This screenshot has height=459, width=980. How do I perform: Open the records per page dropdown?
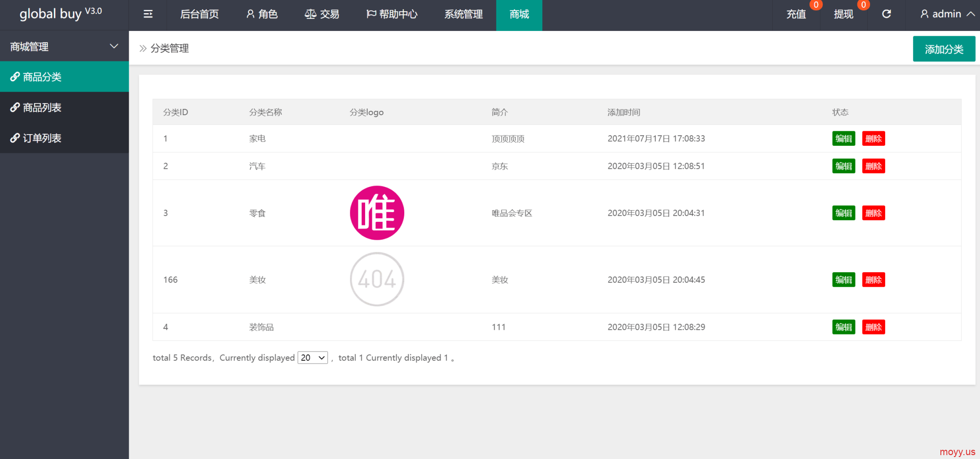click(x=312, y=358)
